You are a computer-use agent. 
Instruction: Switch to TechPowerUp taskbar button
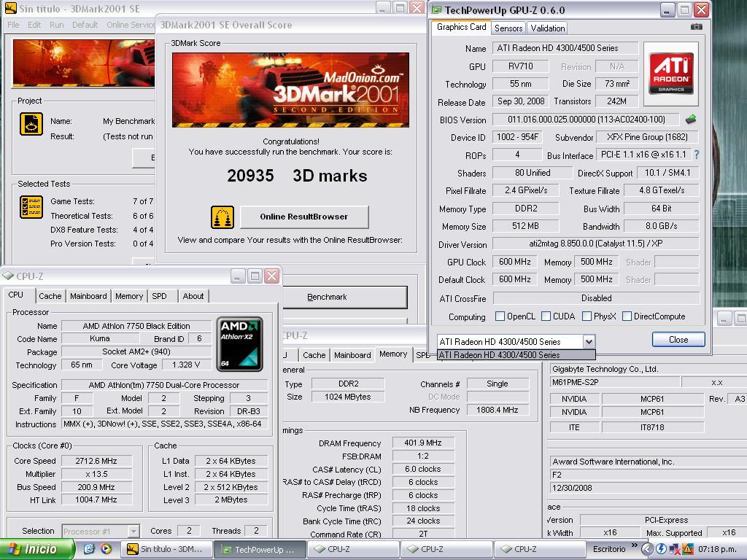259,550
